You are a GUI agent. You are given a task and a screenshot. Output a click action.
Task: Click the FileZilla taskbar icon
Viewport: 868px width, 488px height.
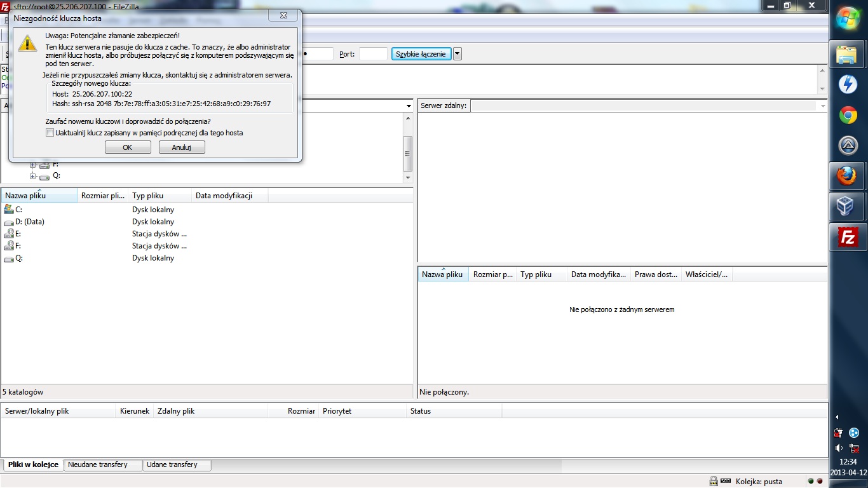coord(848,238)
